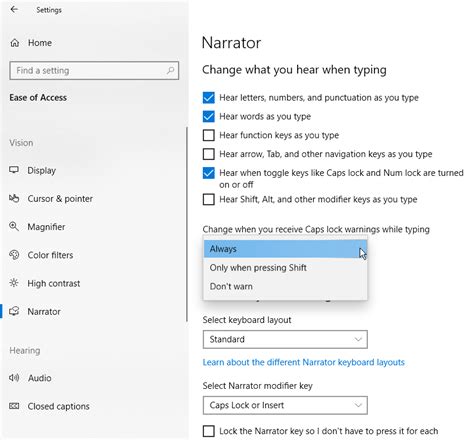Click the High contrast sun icon
Screen dimensions: 474x440
pyautogui.click(x=14, y=283)
